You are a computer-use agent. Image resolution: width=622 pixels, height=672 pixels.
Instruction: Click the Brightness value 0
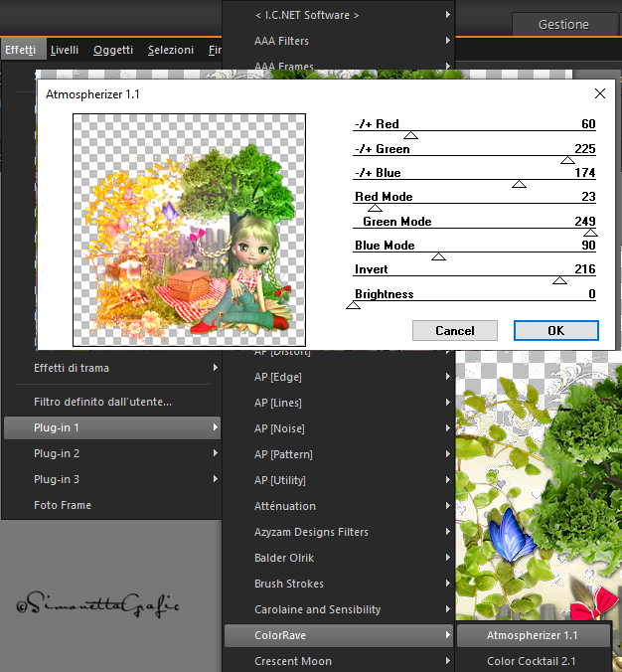coord(591,293)
